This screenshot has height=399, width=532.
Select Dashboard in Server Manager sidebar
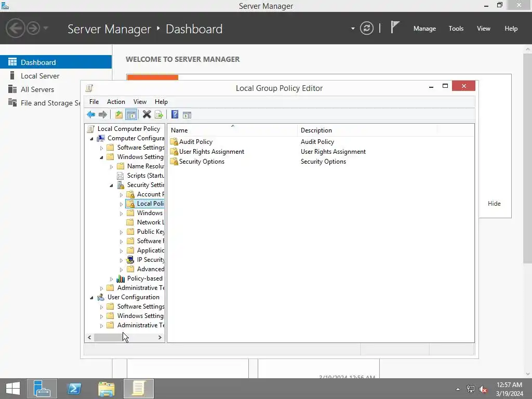point(56,62)
